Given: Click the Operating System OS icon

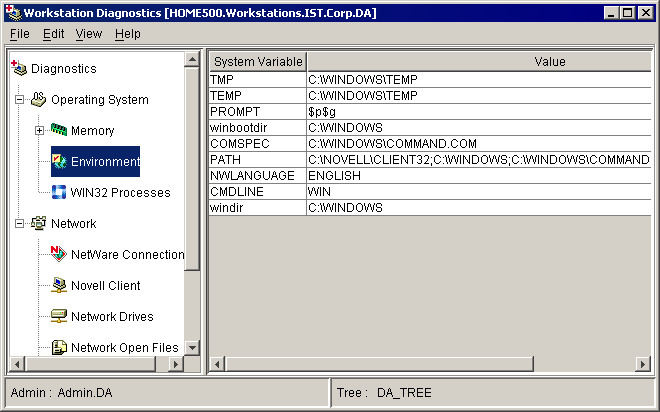Looking at the screenshot, I should [x=39, y=99].
